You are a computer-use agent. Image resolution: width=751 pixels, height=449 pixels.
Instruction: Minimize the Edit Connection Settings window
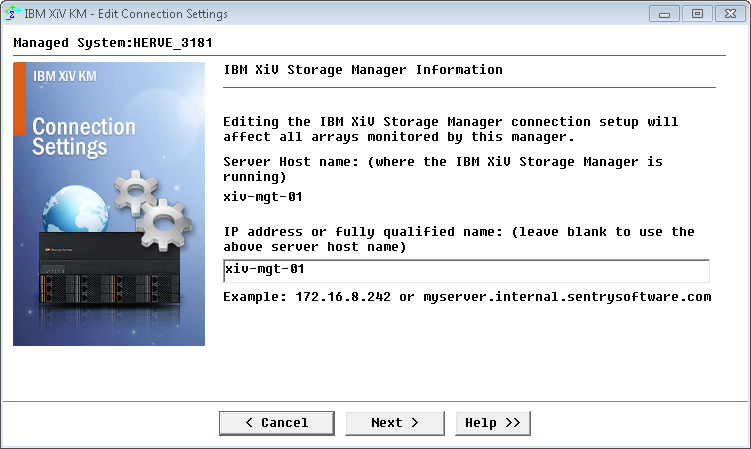[x=664, y=14]
